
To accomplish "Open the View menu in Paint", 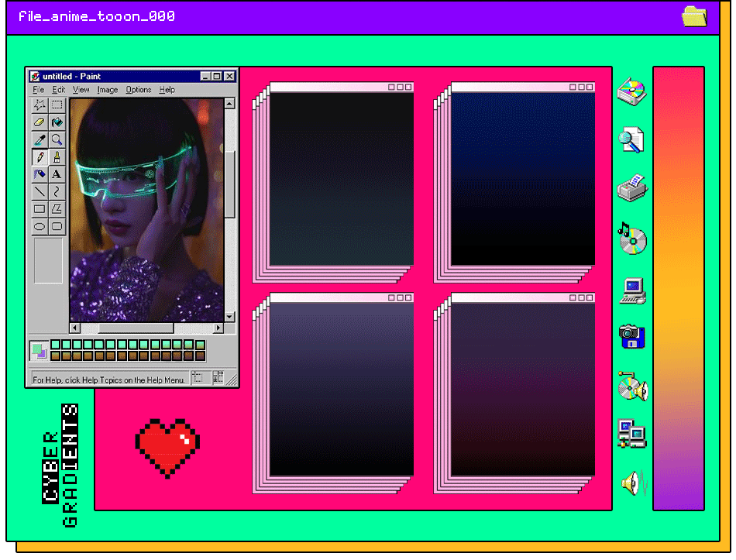I will coord(81,90).
